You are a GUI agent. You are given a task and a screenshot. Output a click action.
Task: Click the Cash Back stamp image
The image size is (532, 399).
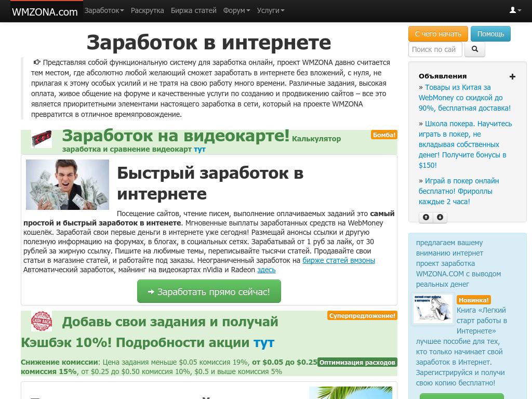point(42,321)
